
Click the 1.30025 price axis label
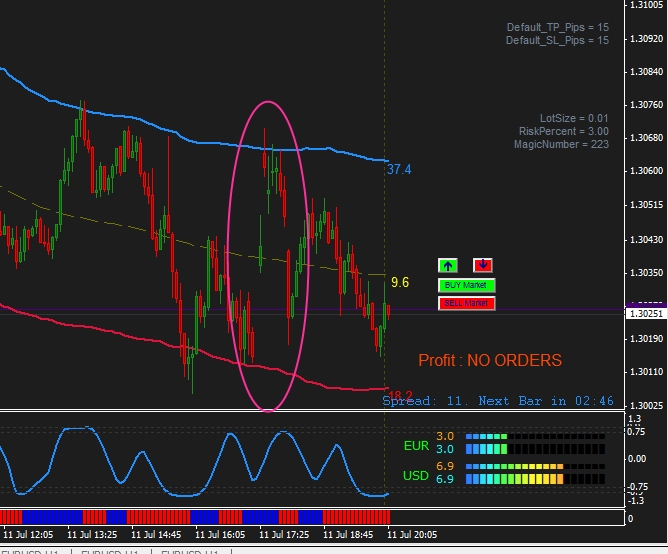point(646,406)
